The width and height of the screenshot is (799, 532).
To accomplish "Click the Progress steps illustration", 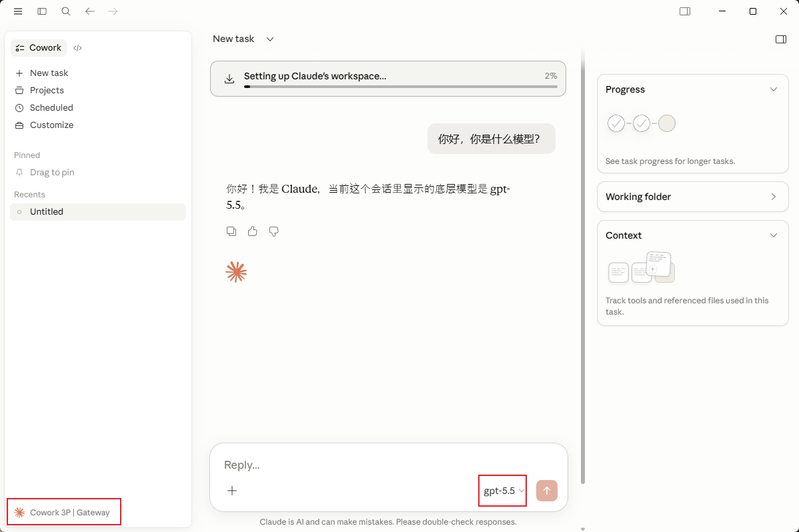I will click(x=642, y=123).
